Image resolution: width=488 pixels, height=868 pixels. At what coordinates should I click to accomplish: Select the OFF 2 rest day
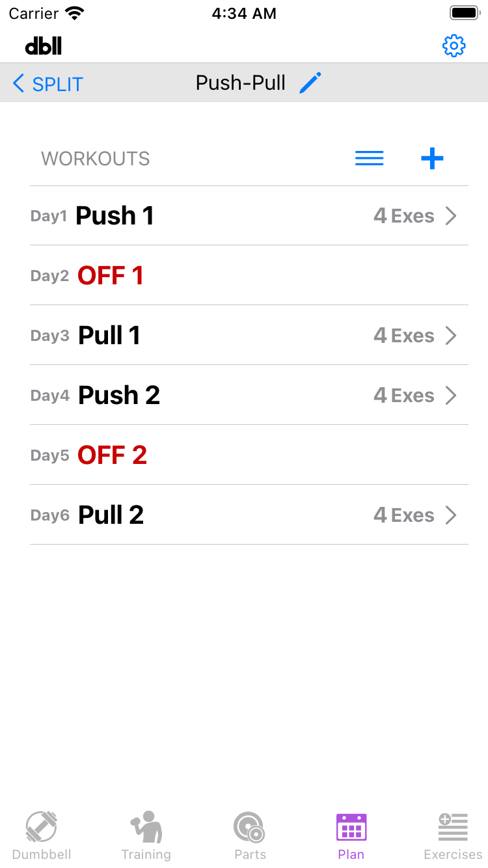click(112, 455)
